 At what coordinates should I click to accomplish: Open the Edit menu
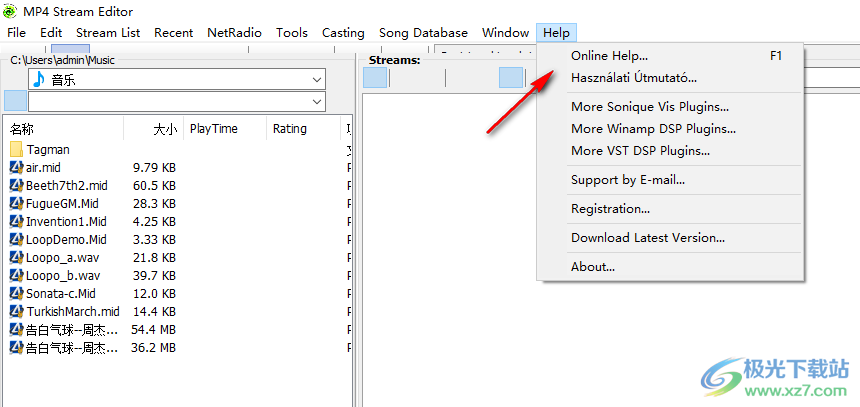(x=51, y=33)
